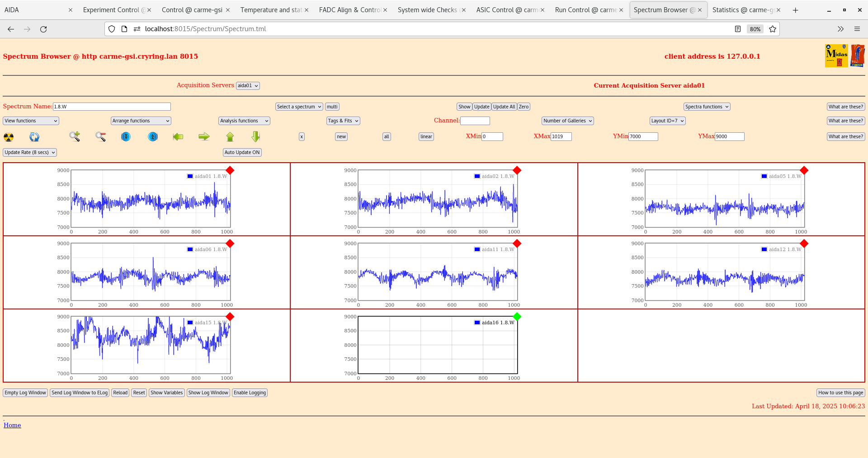Focus the Spectrum Name input field
Image resolution: width=868 pixels, height=458 pixels.
click(x=112, y=107)
